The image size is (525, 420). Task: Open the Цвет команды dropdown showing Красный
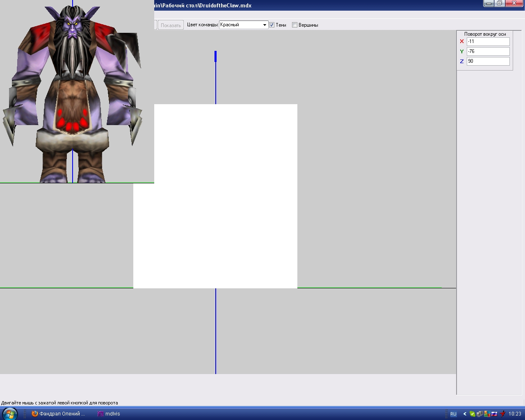point(244,25)
